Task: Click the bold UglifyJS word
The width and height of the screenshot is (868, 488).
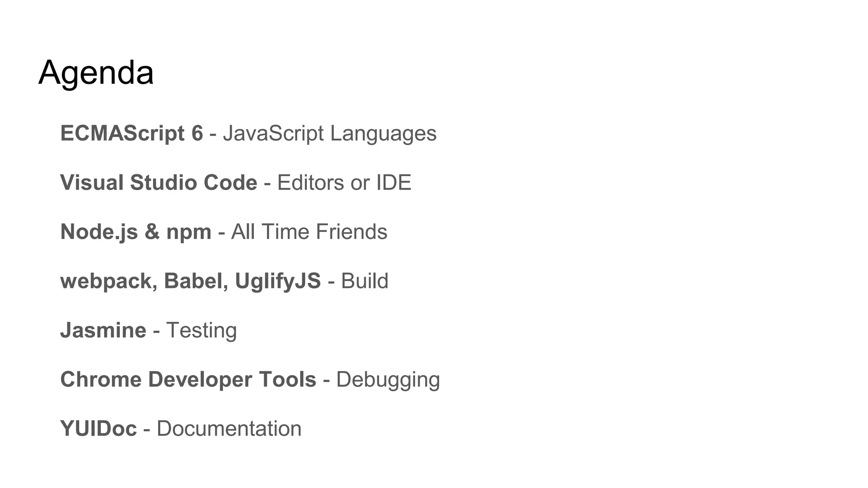Action: tap(278, 281)
